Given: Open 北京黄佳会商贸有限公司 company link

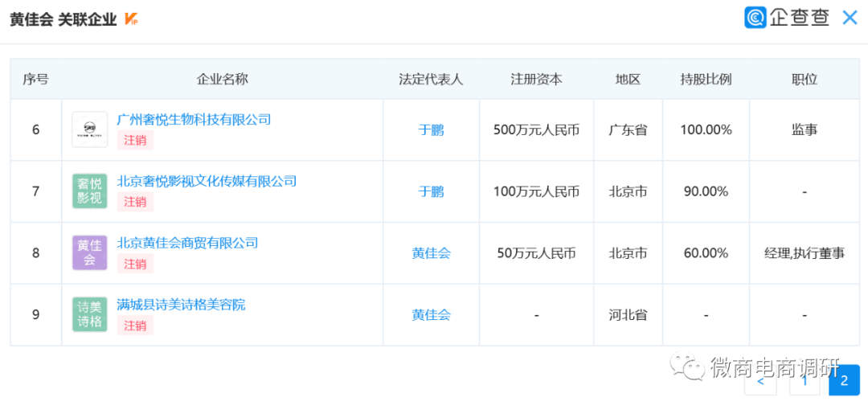Looking at the screenshot, I should pos(187,243).
